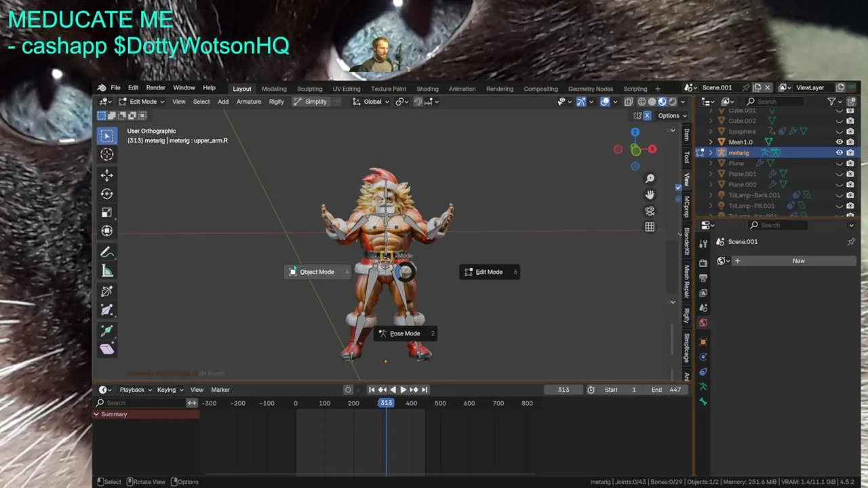
Task: Open the timeline Playback dropdown
Action: (135, 390)
